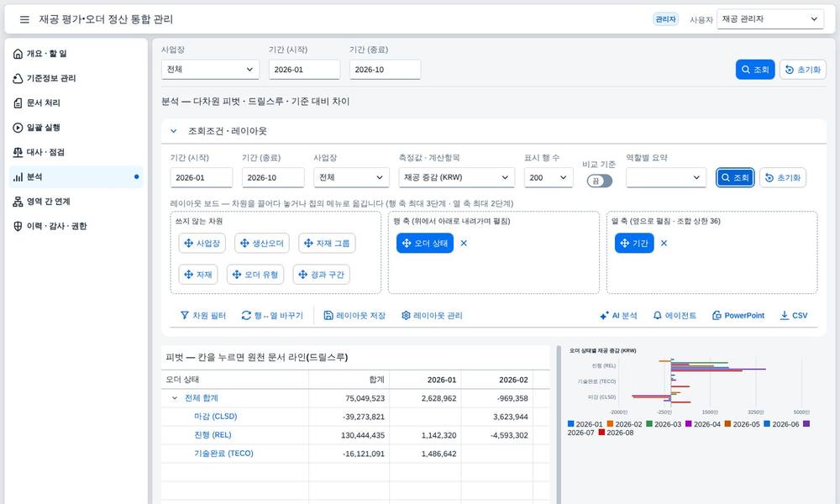Click the 2026-01 legend color swatch
The height and width of the screenshot is (504, 840).
coord(570,423)
